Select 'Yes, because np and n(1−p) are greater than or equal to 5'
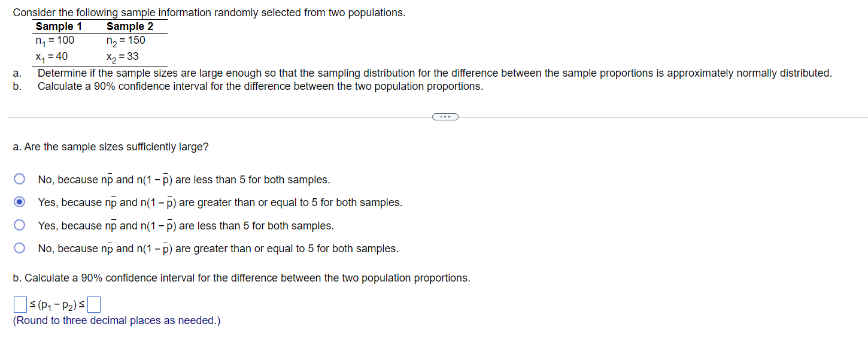The width and height of the screenshot is (868, 363). pos(19,202)
